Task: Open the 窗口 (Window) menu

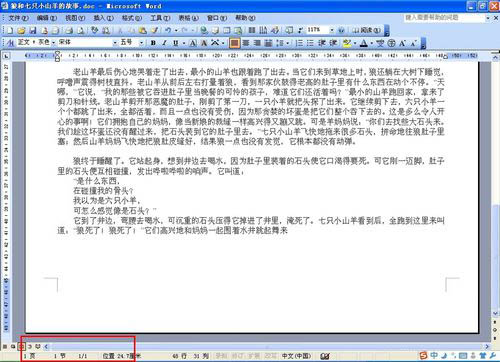Action: click(217, 18)
